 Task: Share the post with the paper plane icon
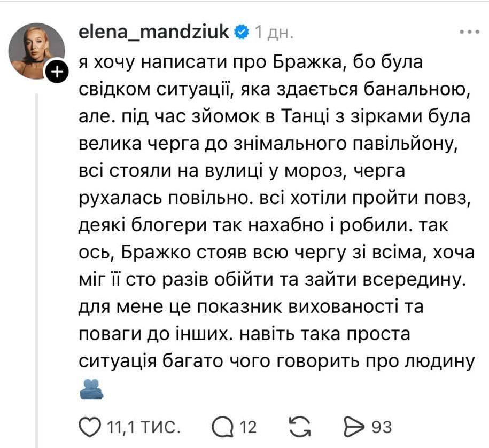point(354,427)
